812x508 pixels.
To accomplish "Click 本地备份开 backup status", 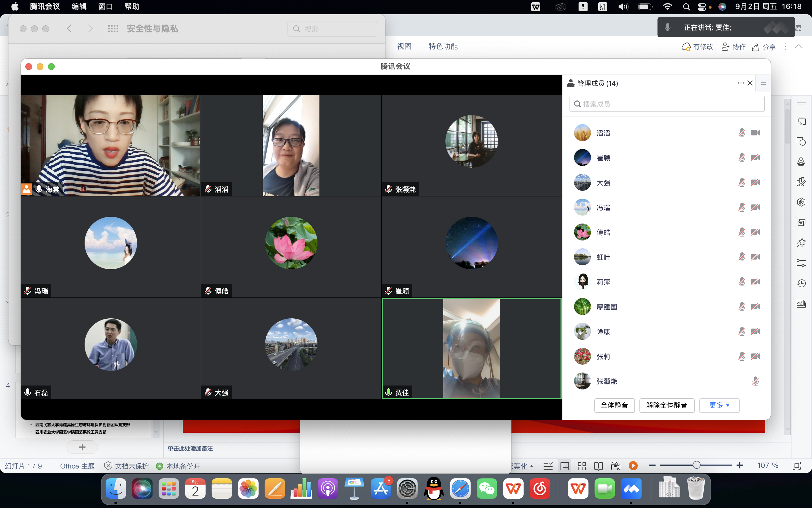I will pos(178,466).
